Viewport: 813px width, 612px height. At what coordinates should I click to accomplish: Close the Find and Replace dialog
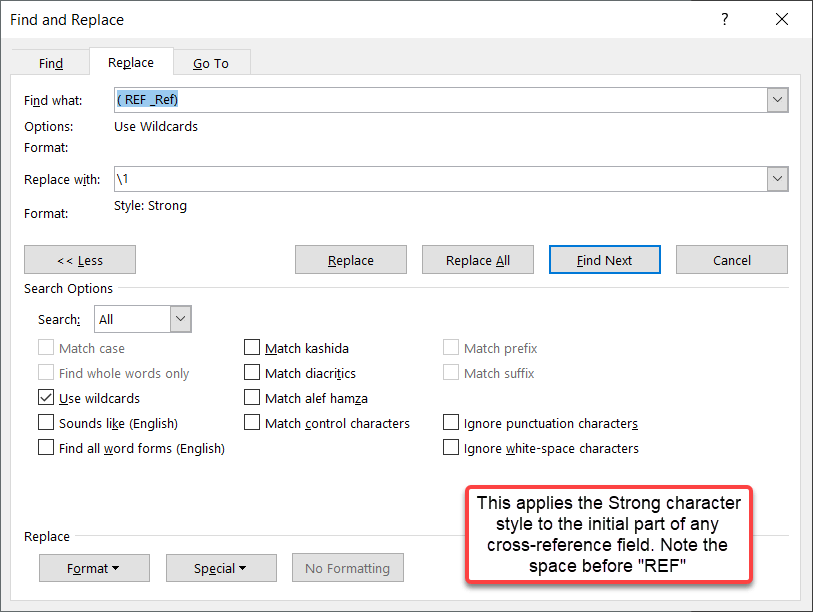[x=781, y=20]
